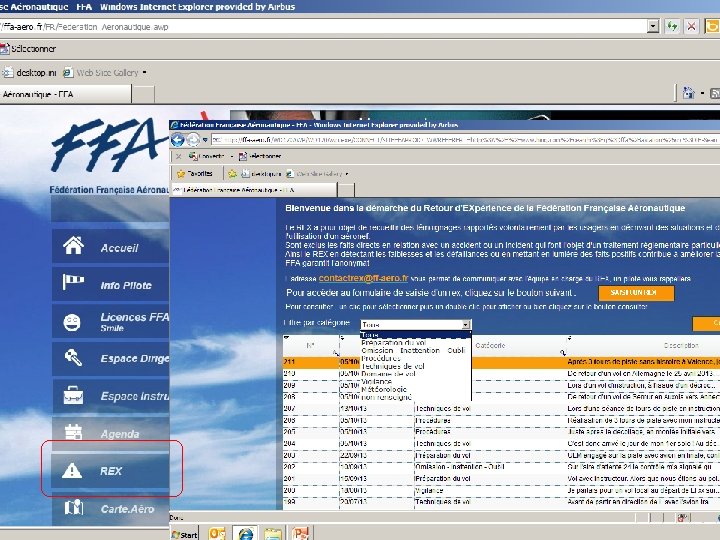This screenshot has height=540, width=720.
Task: Click Sélectionner in background window toolbar
Action: (x=28, y=49)
